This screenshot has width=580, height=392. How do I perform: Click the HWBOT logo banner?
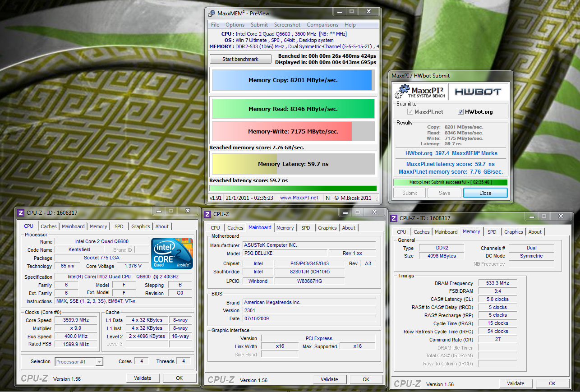[478, 92]
